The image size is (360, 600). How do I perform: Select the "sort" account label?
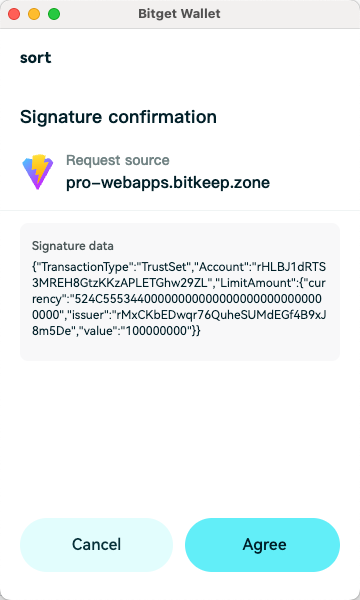tap(36, 58)
